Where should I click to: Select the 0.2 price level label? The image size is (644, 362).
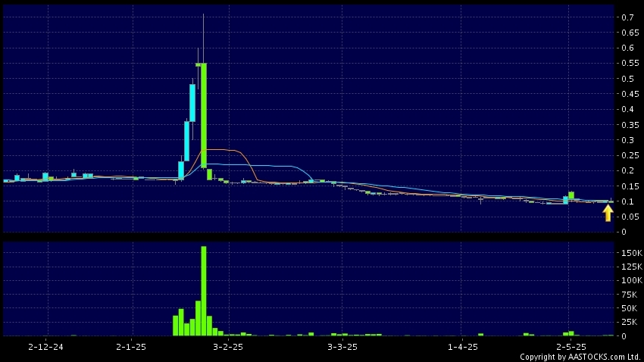coord(627,170)
